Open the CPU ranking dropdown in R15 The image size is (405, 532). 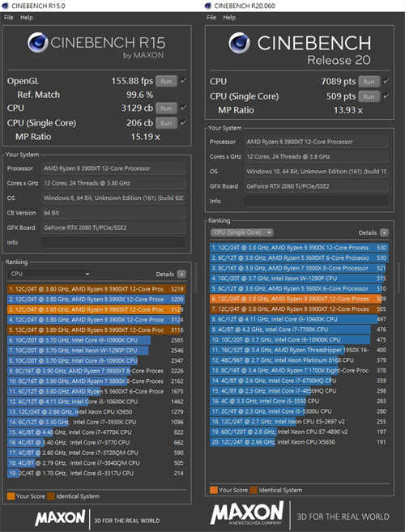point(49,274)
